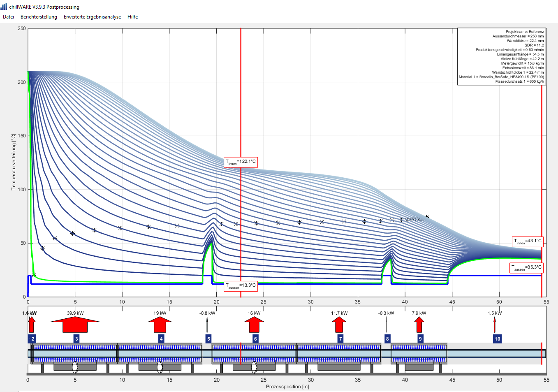This screenshot has height=392, width=558.
Task: Select station marker number 10
Action: click(497, 339)
